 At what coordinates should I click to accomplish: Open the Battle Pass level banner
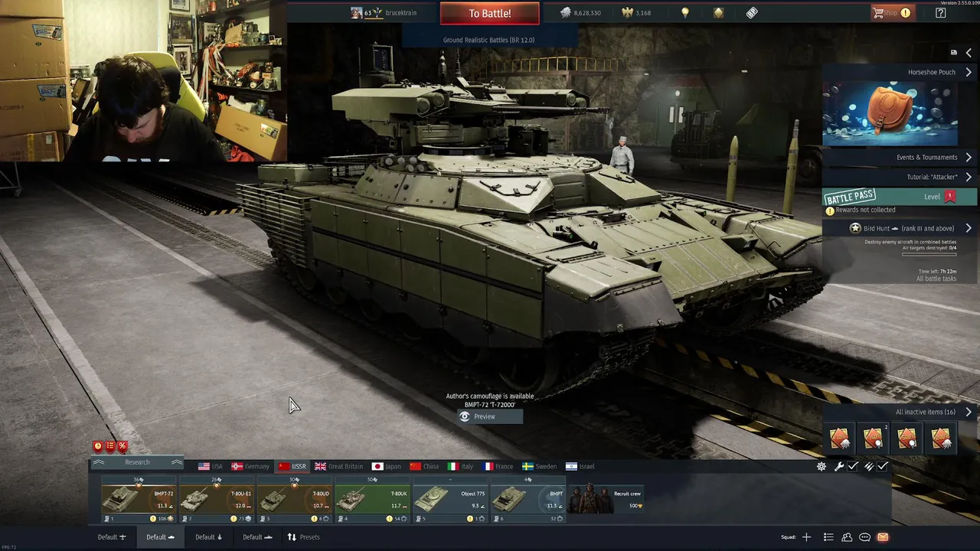pos(899,197)
